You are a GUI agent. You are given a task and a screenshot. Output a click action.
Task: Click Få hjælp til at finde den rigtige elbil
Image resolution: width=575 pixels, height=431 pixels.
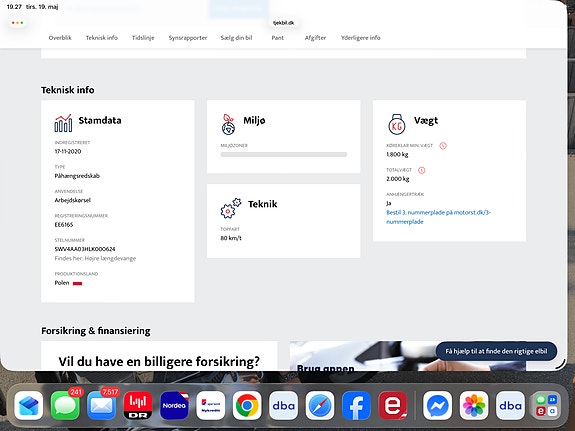click(496, 351)
